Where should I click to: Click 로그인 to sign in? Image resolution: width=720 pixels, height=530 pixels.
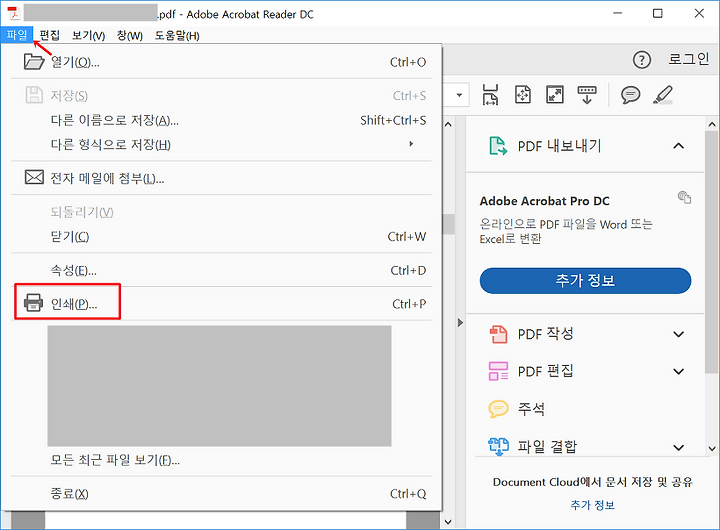click(x=689, y=59)
